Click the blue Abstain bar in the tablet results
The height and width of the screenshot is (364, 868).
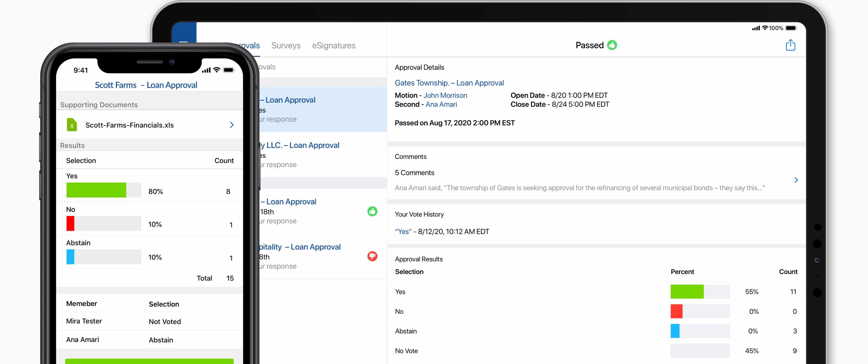click(675, 331)
